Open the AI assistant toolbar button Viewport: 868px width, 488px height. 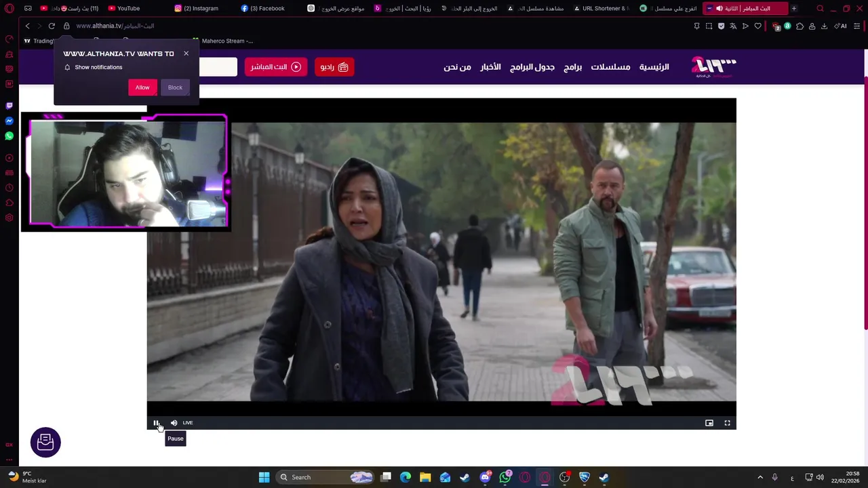point(840,26)
